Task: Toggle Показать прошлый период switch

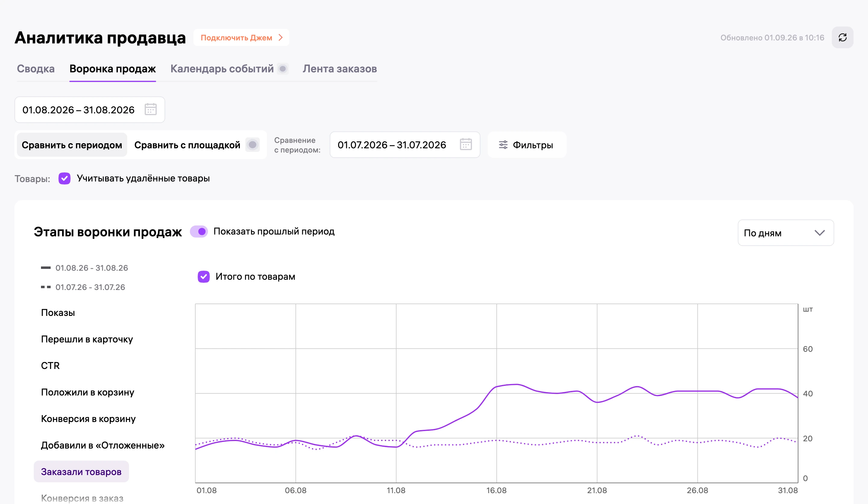Action: click(x=199, y=232)
